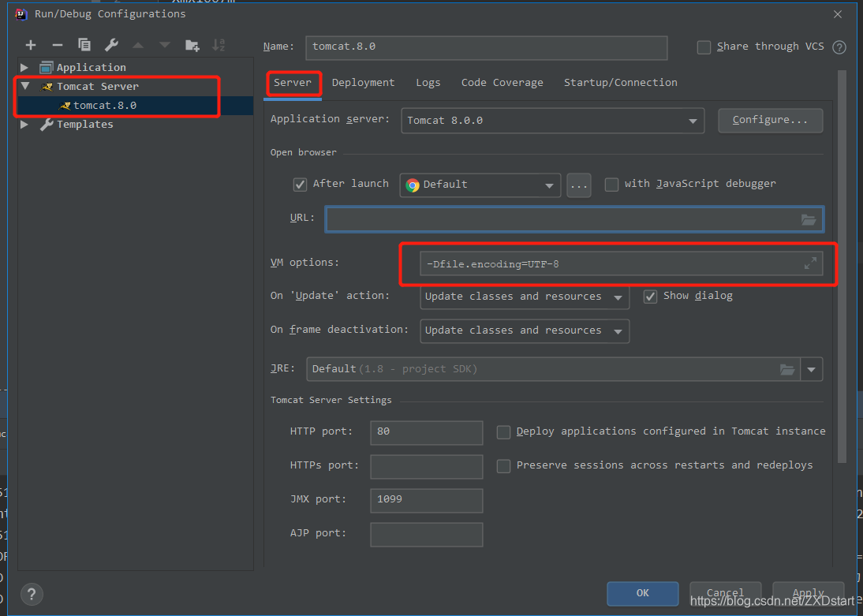
Task: Open On 'Update' action dropdown
Action: click(x=525, y=297)
